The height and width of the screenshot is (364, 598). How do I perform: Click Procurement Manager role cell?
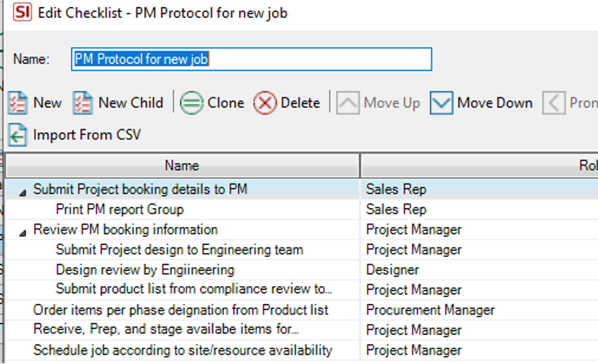tap(430, 310)
